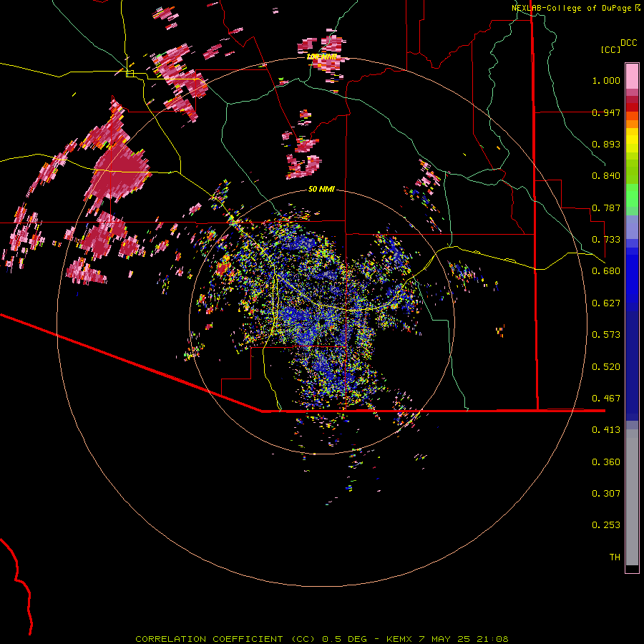This screenshot has width=644, height=644.
Task: Pick the bright green color bar segment
Action: tap(632, 195)
